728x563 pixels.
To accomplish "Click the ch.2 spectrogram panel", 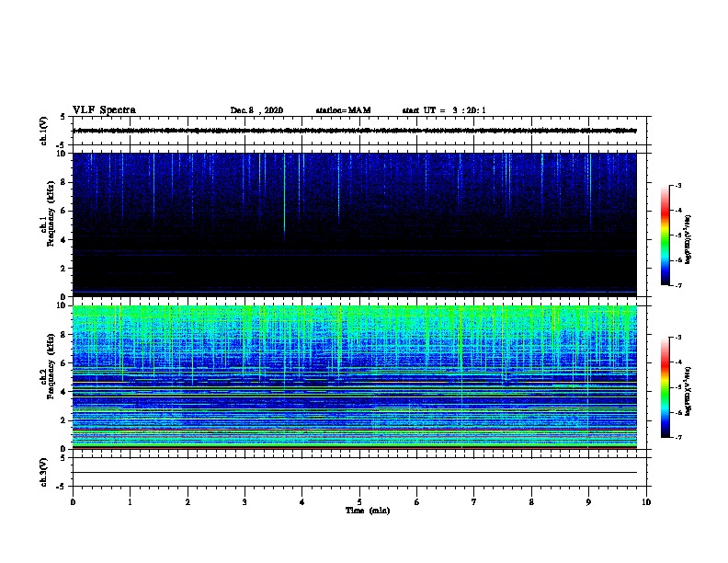I will pyautogui.click(x=355, y=377).
